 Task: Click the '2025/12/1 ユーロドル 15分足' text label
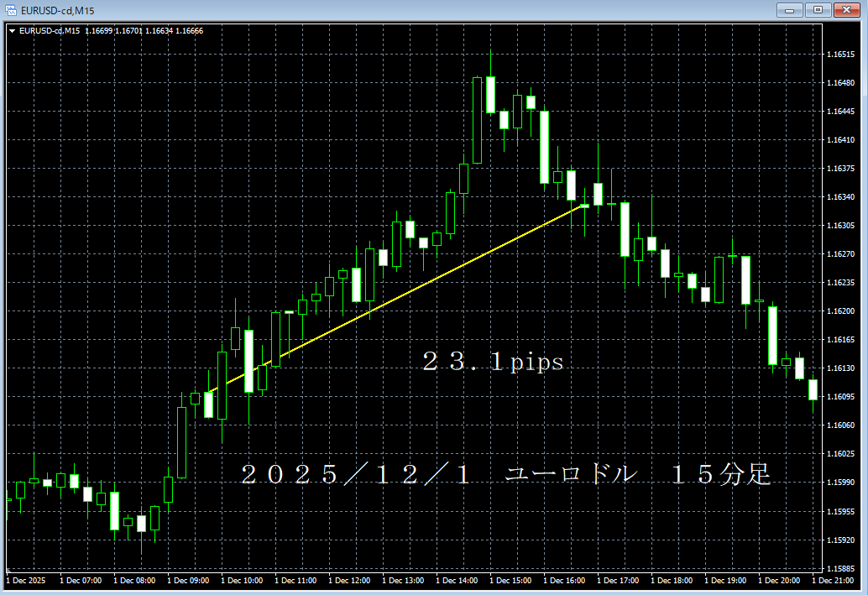click(x=505, y=474)
